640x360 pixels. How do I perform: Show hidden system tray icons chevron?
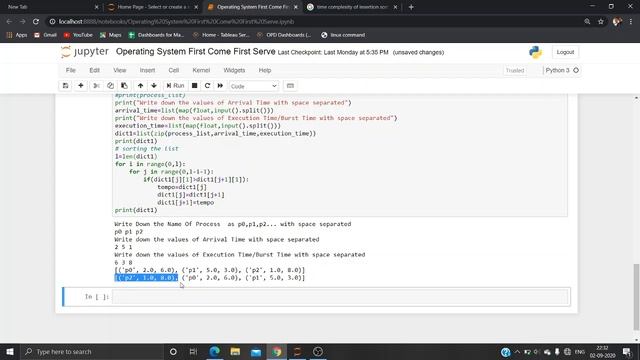[517, 351]
